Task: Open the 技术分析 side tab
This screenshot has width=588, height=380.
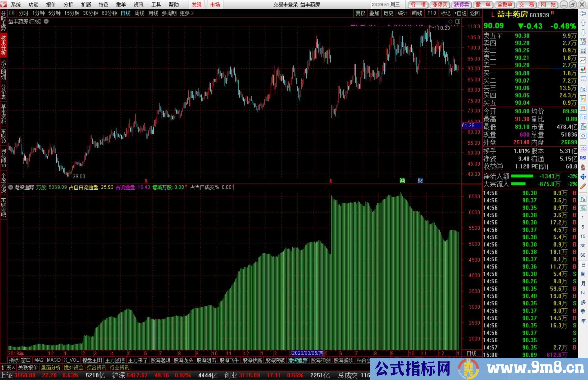Action: coord(4,46)
